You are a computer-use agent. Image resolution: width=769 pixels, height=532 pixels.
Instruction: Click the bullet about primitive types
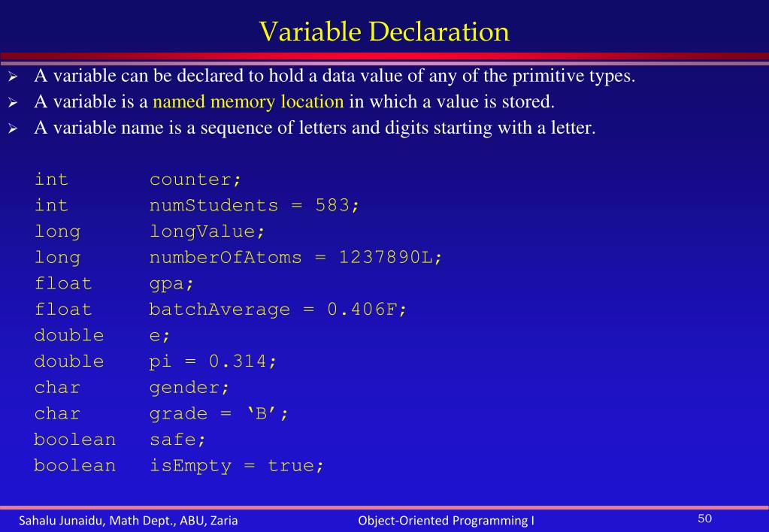click(335, 76)
